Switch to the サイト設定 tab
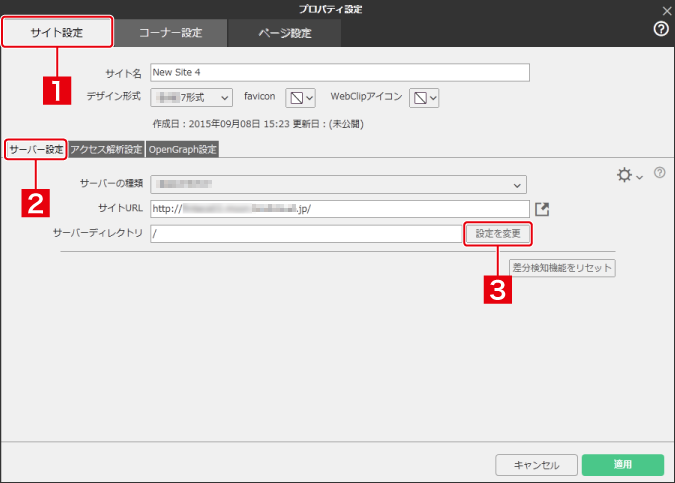This screenshot has width=675, height=483. point(57,32)
